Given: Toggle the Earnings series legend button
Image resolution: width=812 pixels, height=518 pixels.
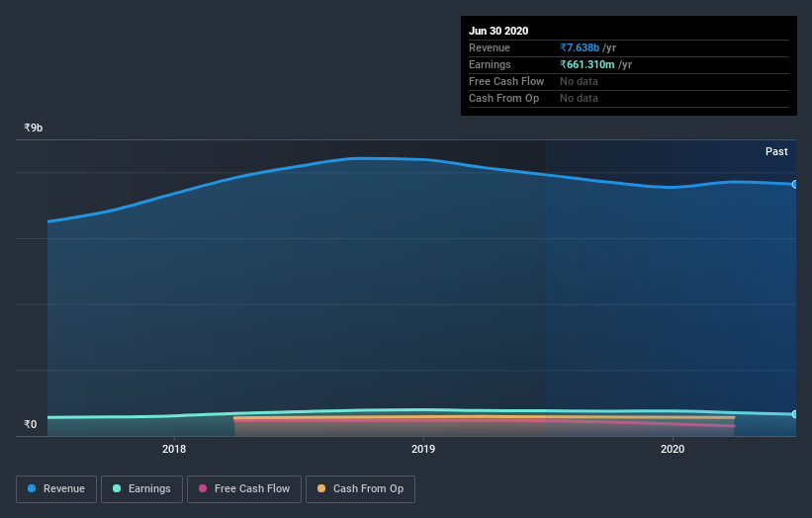Looking at the screenshot, I should click(x=141, y=489).
